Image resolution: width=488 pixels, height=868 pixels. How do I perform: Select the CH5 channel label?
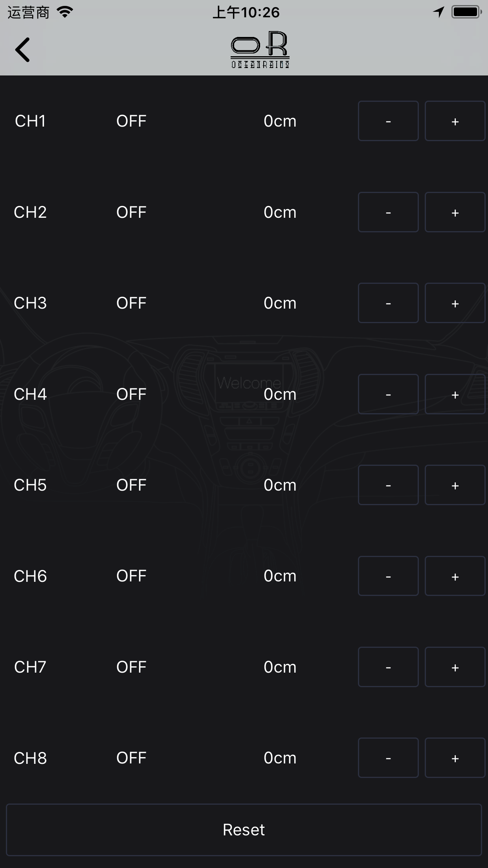30,485
